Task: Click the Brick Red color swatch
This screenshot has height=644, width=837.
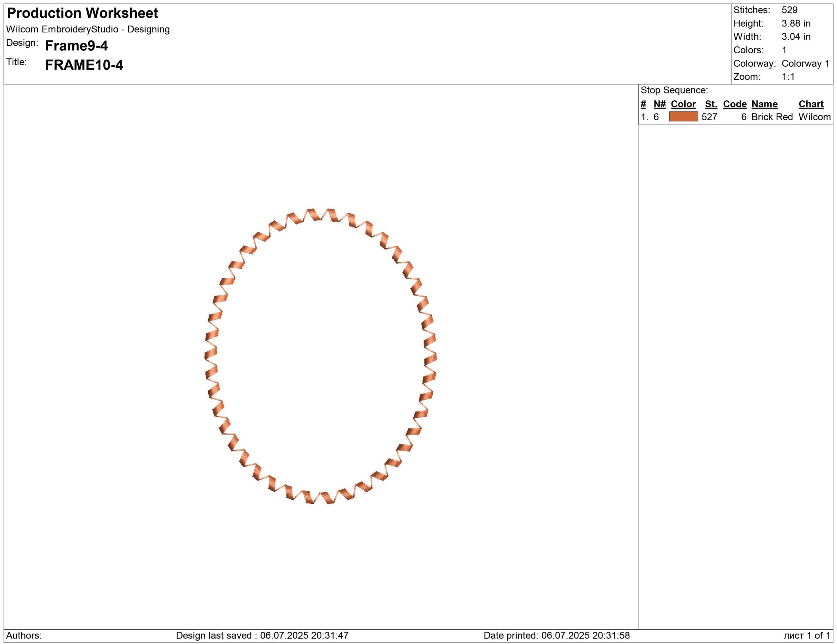Action: 683,116
